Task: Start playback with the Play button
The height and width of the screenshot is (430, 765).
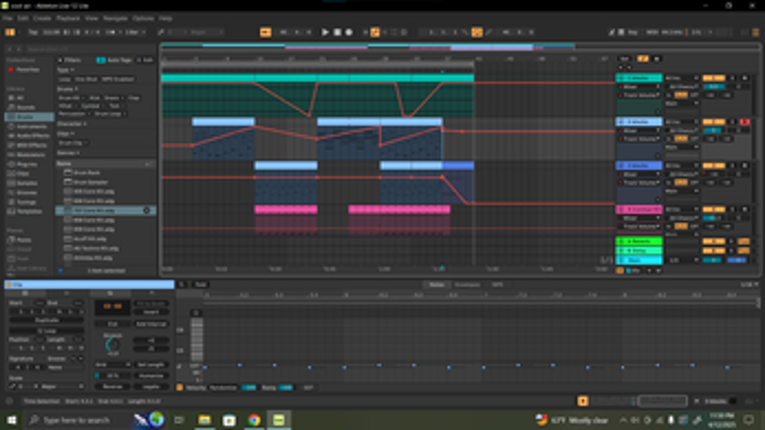Action: 325,32
